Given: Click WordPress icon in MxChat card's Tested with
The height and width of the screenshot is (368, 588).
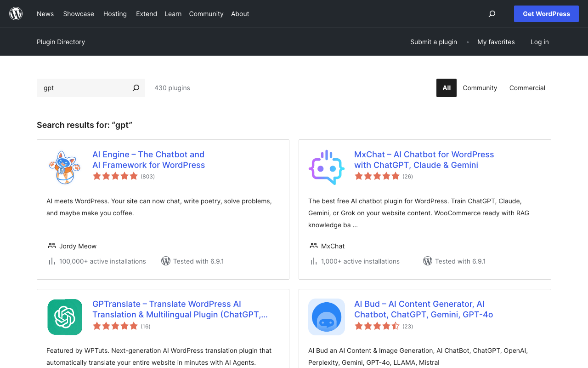Looking at the screenshot, I should [428, 261].
